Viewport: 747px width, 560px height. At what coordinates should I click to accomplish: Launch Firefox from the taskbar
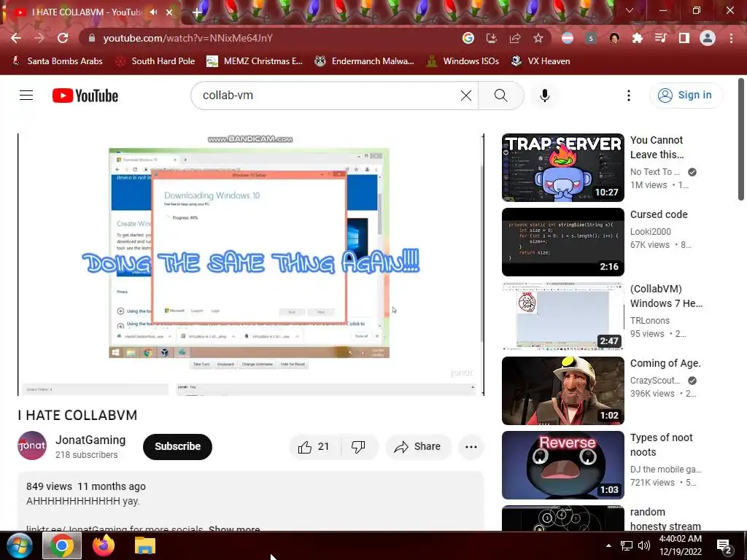point(104,545)
